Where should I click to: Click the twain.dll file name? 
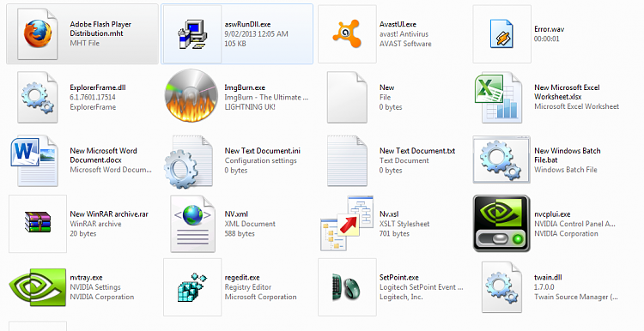(548, 277)
